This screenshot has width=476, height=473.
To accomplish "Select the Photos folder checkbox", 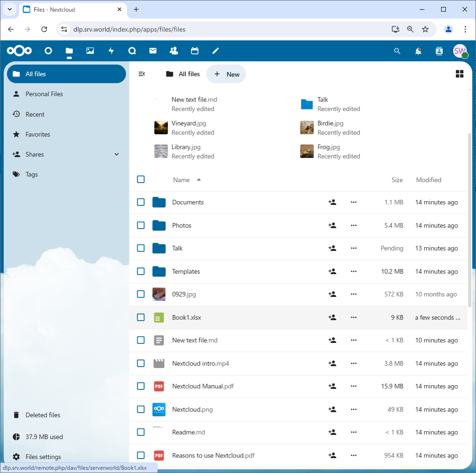I will click(141, 225).
